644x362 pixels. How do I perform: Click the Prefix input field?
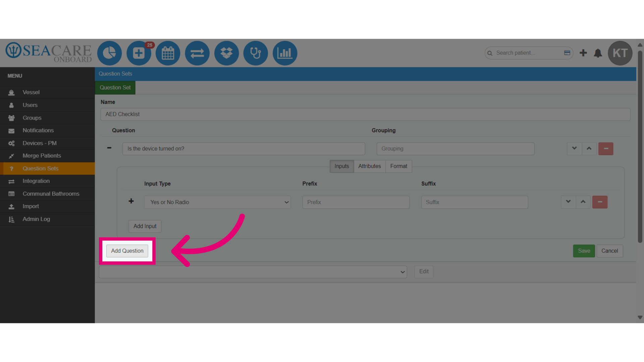[356, 202]
